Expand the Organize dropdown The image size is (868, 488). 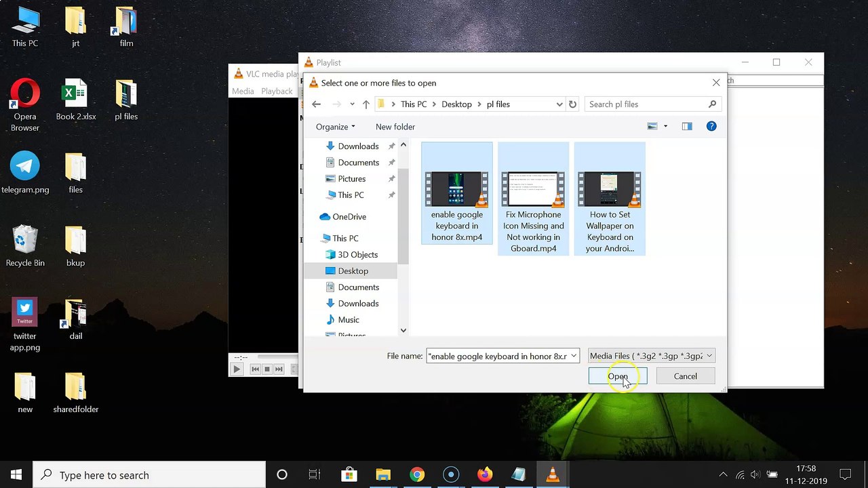(335, 127)
